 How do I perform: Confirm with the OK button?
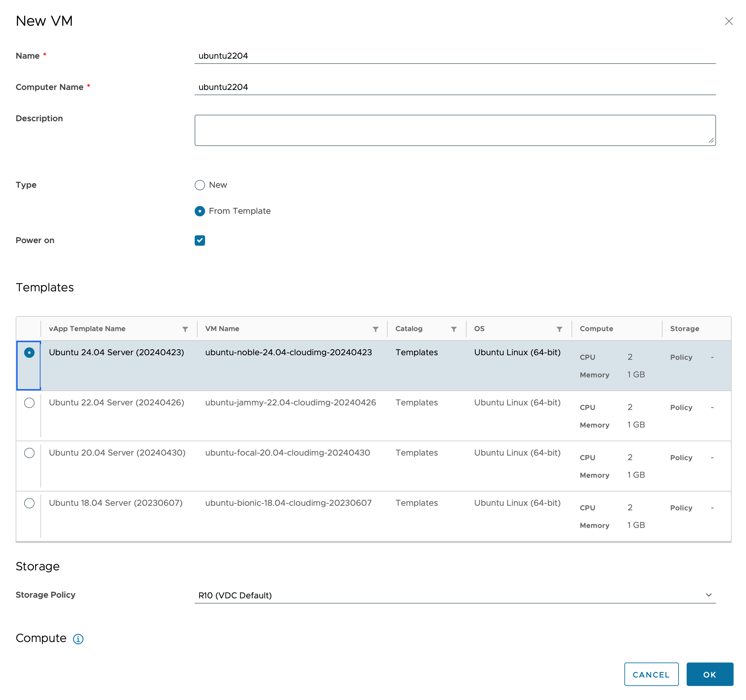coord(709,674)
